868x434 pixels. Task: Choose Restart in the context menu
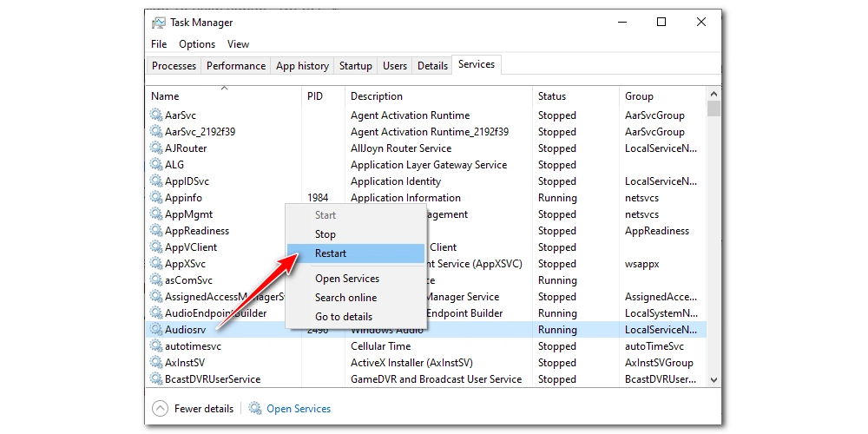[355, 253]
